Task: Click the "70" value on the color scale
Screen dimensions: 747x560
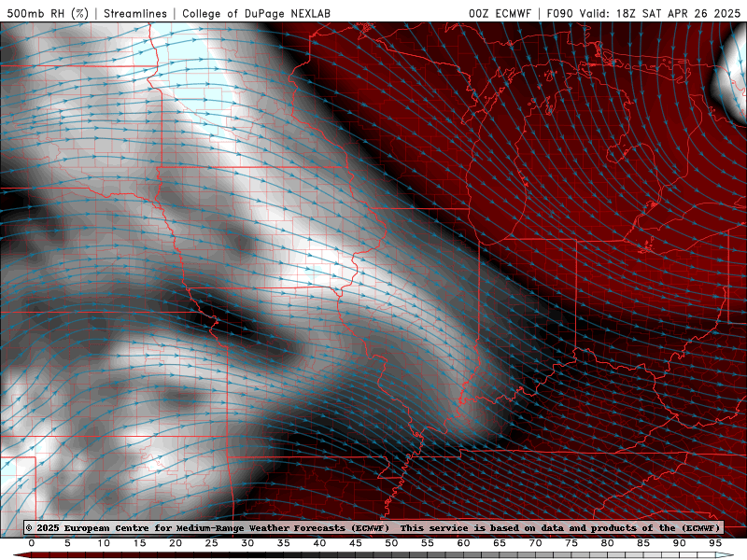Action: [535, 543]
